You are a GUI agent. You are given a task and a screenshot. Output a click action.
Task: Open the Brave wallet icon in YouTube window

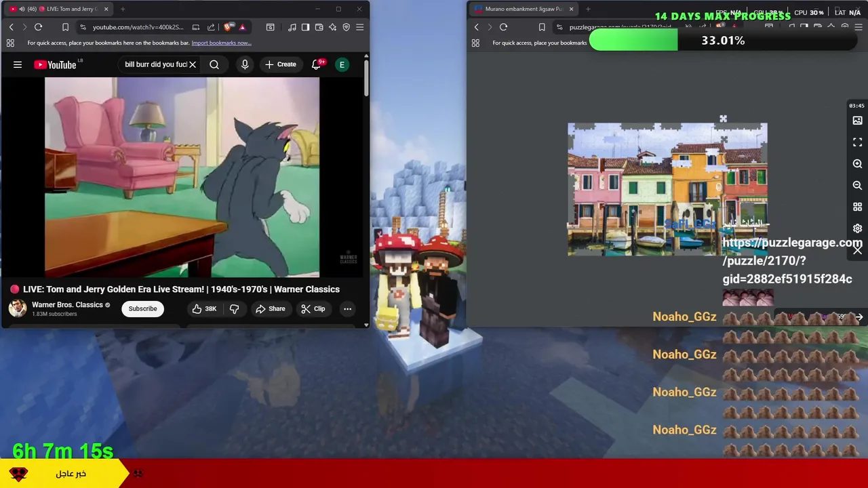319,27
